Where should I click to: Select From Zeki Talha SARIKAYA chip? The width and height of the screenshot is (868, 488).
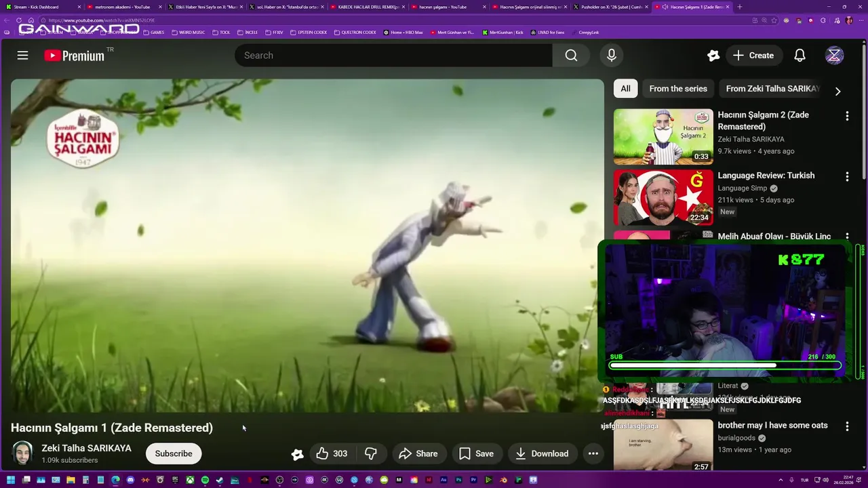tap(773, 89)
